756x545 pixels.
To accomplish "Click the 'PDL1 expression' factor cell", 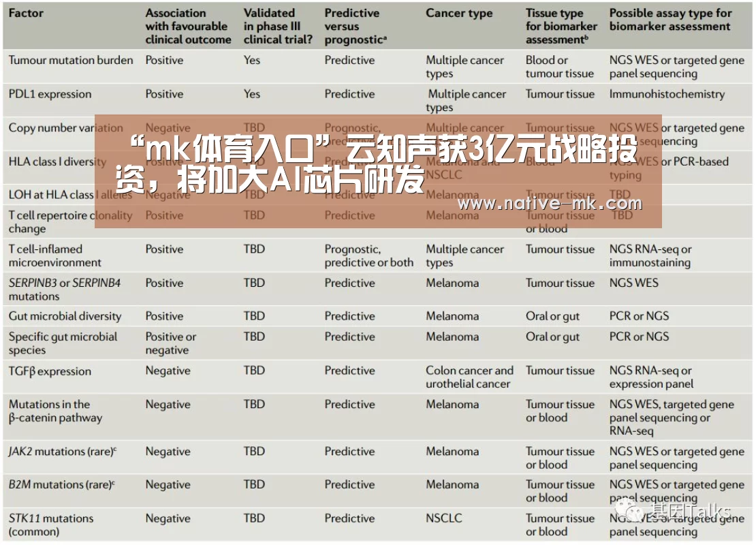I will click(x=50, y=94).
